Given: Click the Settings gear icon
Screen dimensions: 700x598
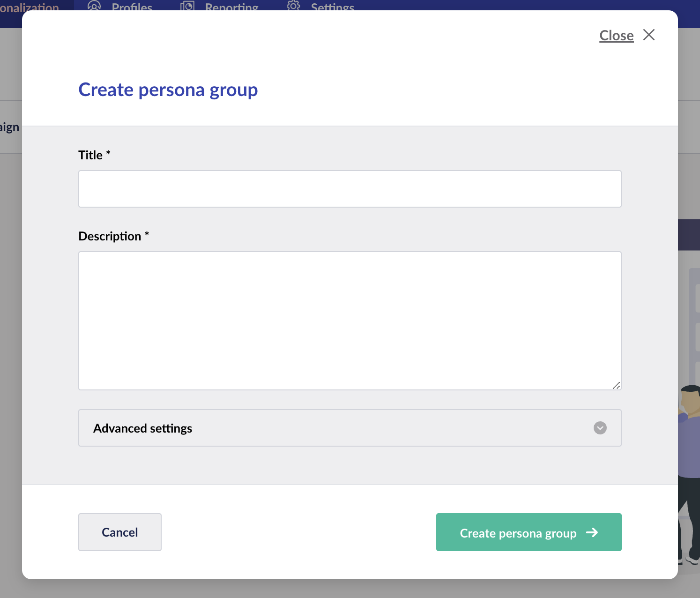Looking at the screenshot, I should coord(293,6).
